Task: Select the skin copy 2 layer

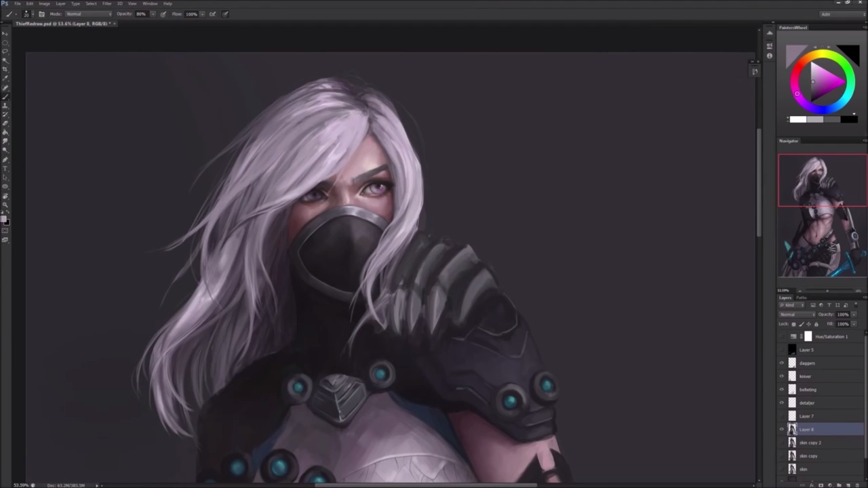Action: (x=821, y=443)
